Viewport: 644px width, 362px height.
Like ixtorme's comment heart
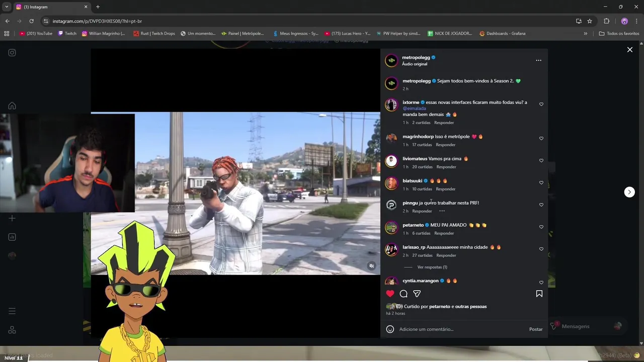click(x=541, y=104)
